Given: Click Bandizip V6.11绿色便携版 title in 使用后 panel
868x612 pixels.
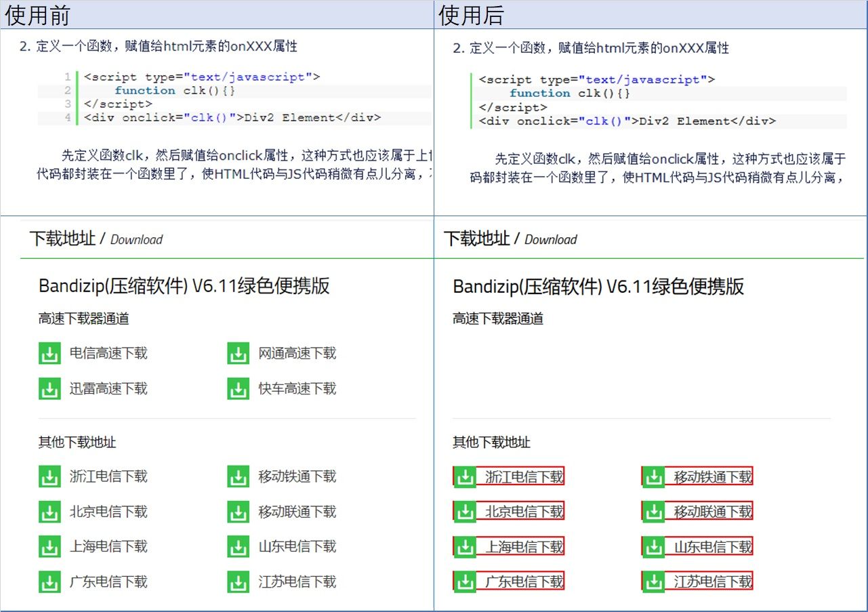Looking at the screenshot, I should click(598, 286).
